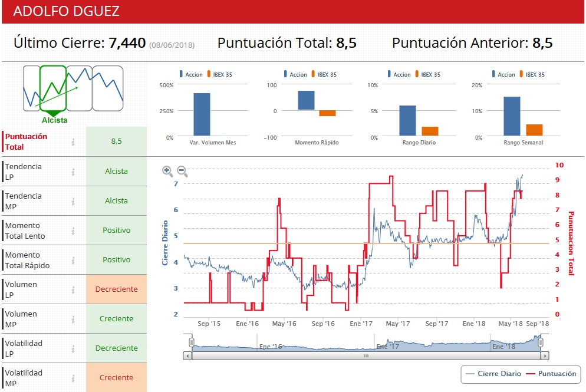Click the blue Accion bar in Rango Diario
Screen dimensions: 586x392
[x=408, y=121]
